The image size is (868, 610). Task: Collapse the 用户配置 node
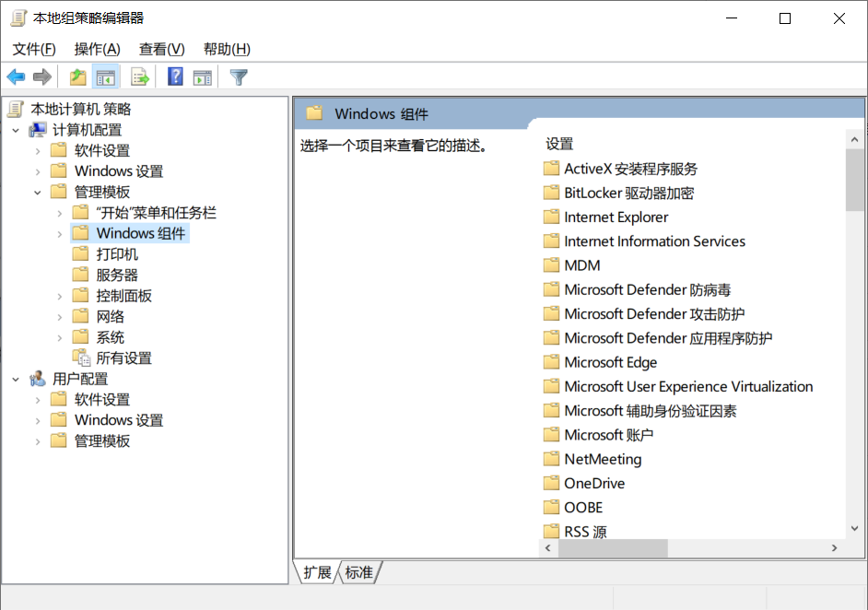coord(16,380)
